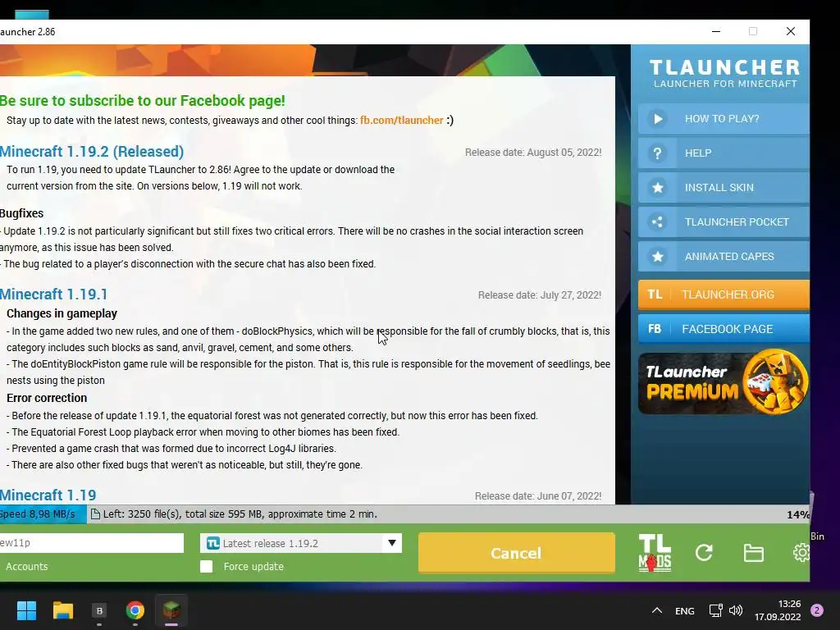This screenshot has height=630, width=840.
Task: Click the Install Skin star icon
Action: tap(658, 188)
